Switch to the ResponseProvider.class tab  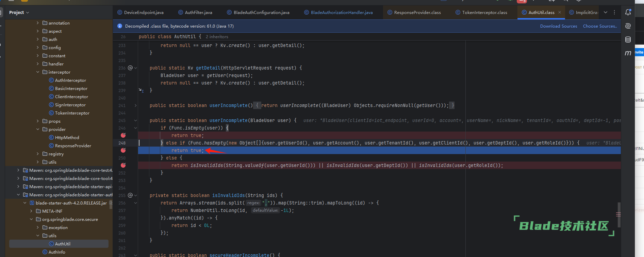414,12
